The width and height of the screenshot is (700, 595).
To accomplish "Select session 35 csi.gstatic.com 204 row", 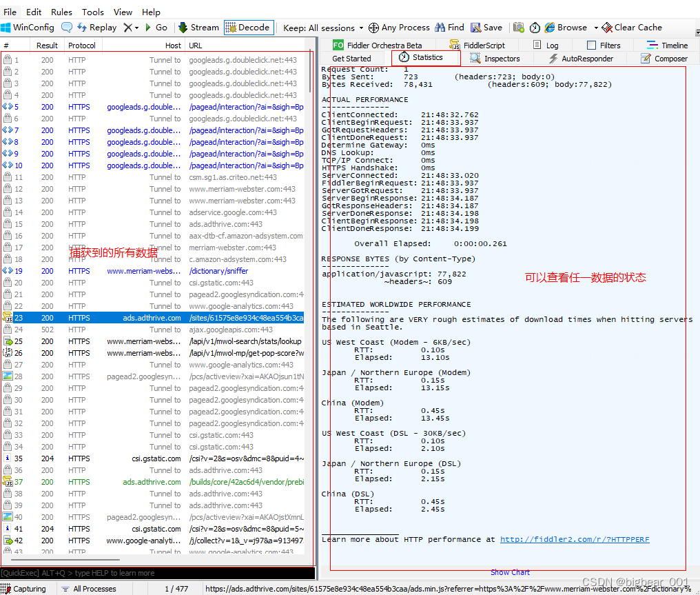I will (153, 458).
